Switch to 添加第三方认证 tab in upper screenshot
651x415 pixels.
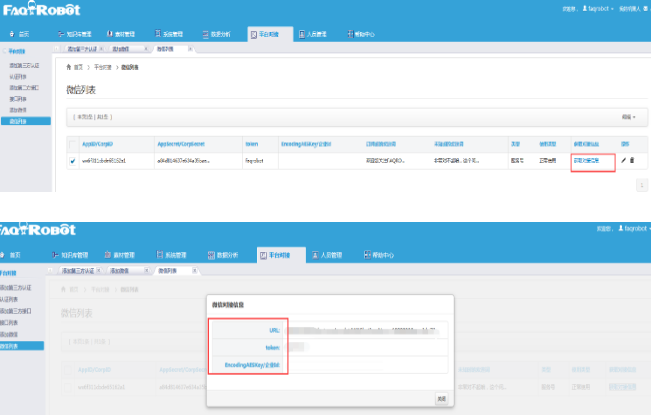pos(82,49)
